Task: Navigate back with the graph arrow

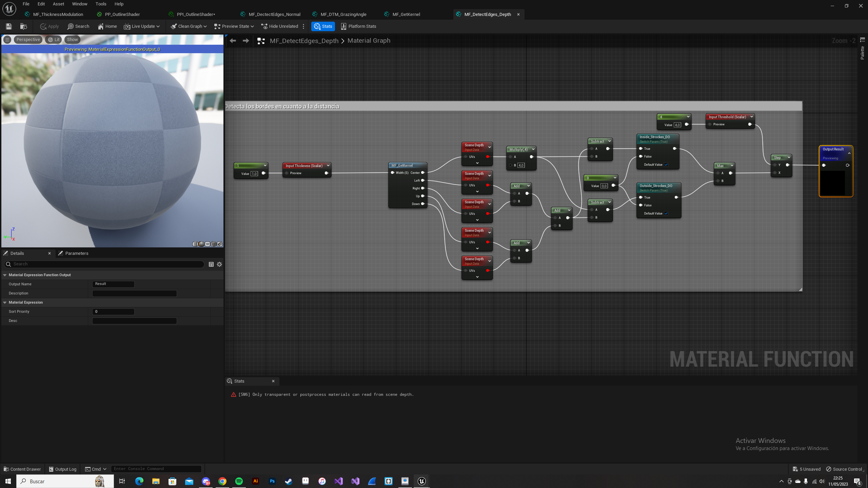Action: click(233, 41)
